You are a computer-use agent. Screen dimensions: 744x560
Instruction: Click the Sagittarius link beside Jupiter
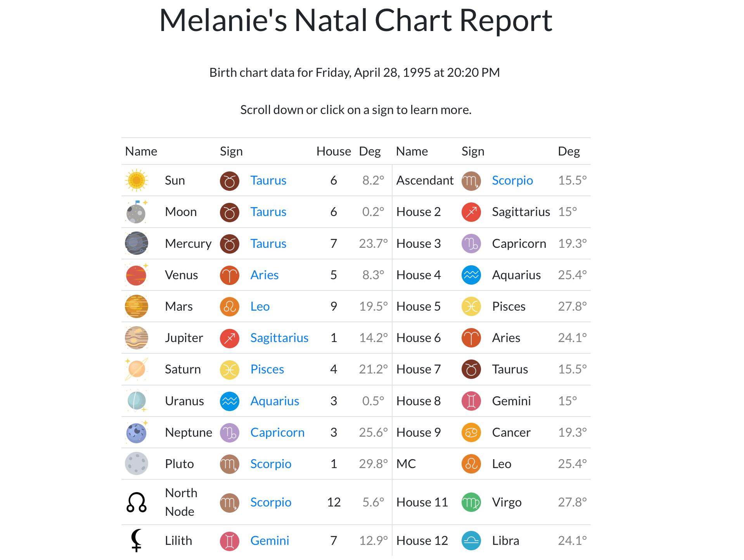[x=280, y=337]
